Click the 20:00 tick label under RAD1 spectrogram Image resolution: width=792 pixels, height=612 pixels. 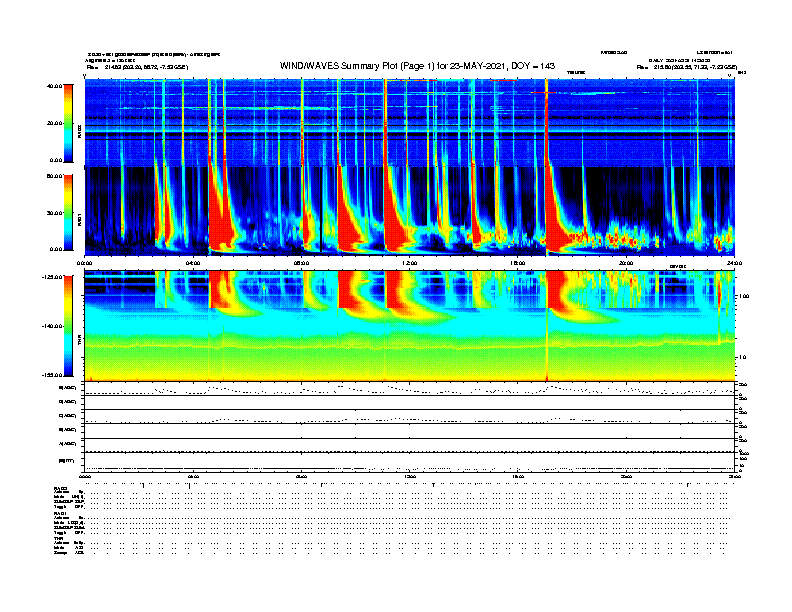(626, 263)
